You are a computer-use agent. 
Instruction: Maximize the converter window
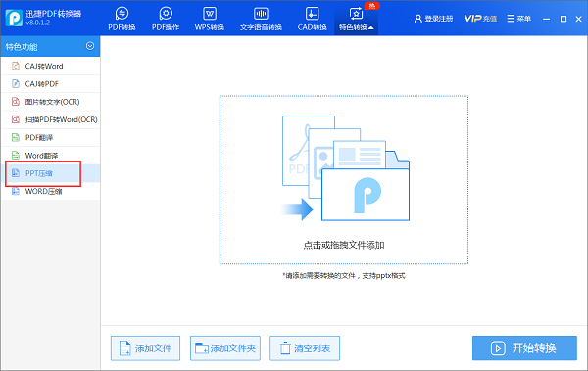click(x=563, y=19)
